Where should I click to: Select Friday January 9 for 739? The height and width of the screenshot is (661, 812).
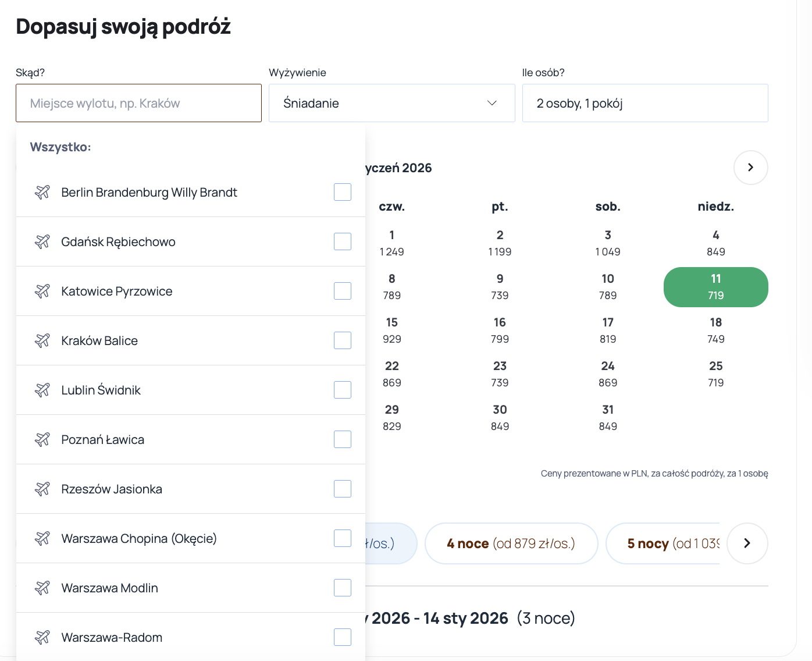[x=500, y=287]
